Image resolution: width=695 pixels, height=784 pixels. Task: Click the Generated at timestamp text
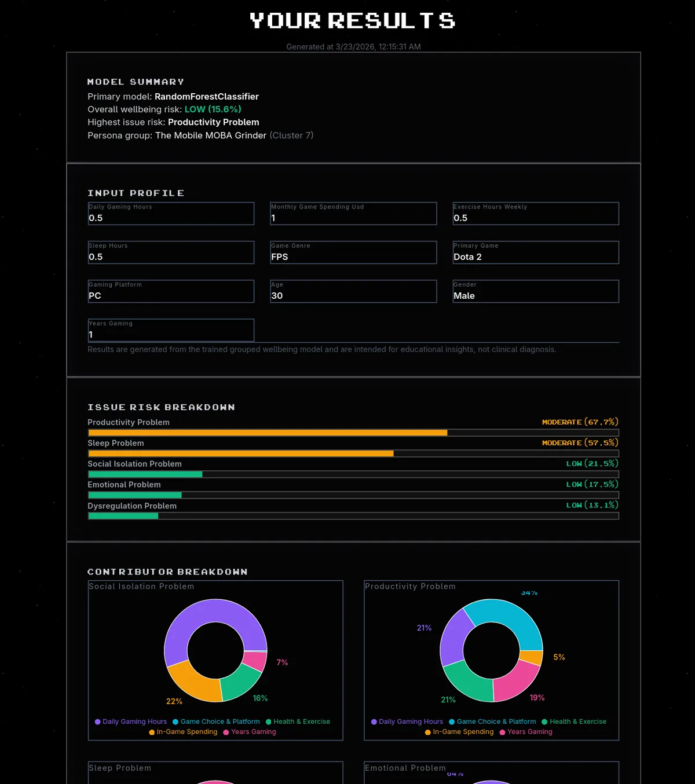click(353, 47)
